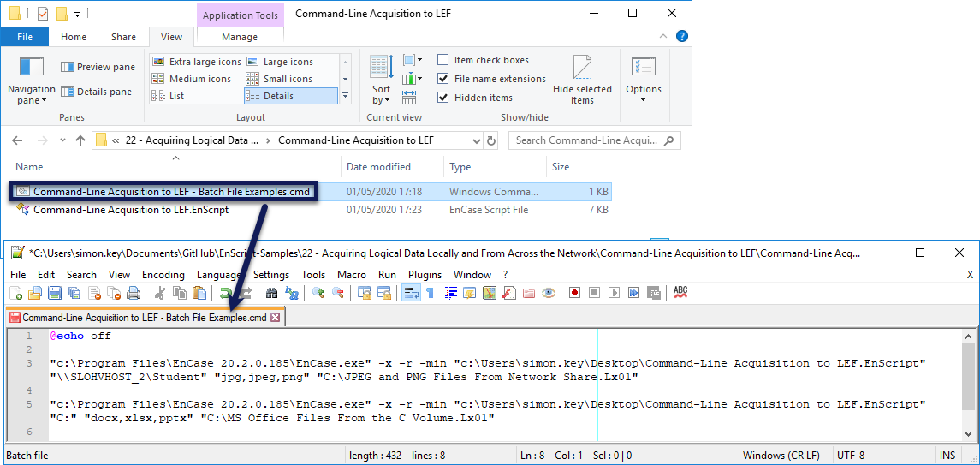
Task: Click the Synchronize Horizontal Scrolling icon
Action: (384, 293)
